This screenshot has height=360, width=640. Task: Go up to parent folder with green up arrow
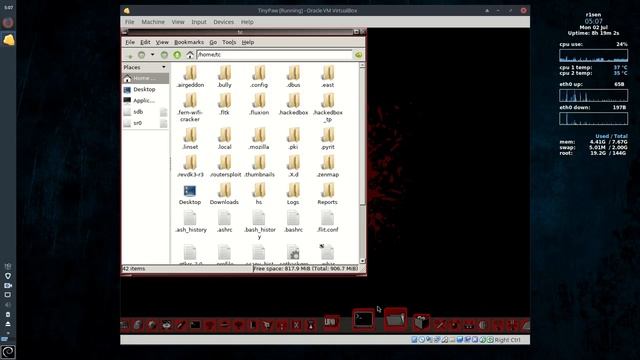click(177, 55)
